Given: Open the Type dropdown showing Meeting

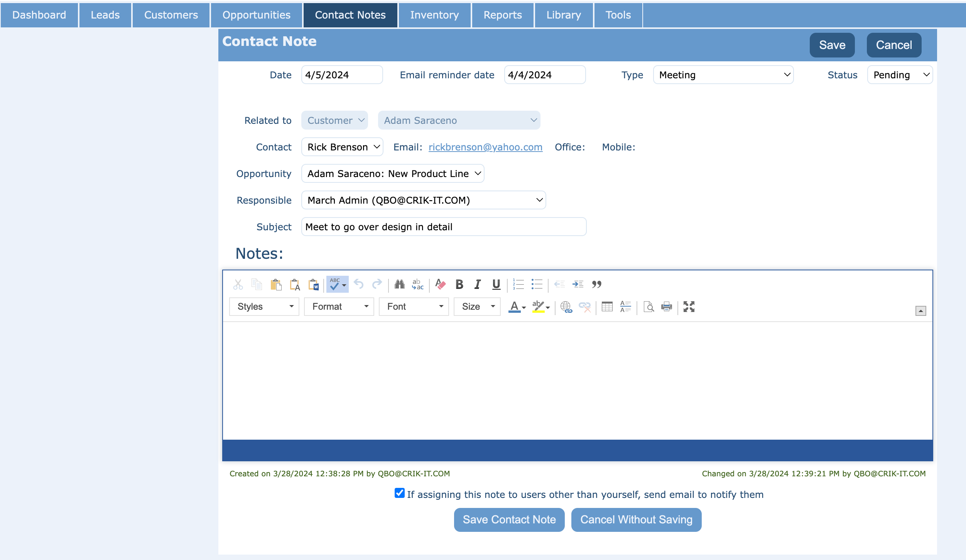Looking at the screenshot, I should [x=723, y=75].
